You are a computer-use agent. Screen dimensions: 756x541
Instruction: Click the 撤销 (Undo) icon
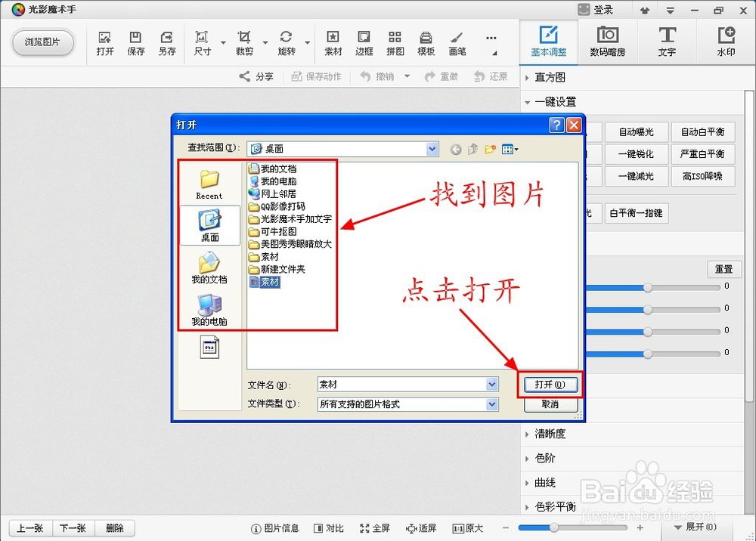click(377, 76)
